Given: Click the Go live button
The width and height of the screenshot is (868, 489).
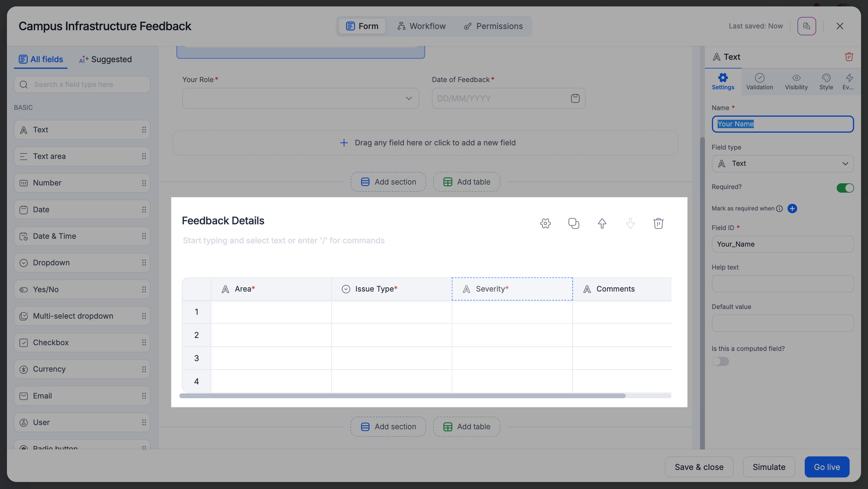Looking at the screenshot, I should 826,467.
